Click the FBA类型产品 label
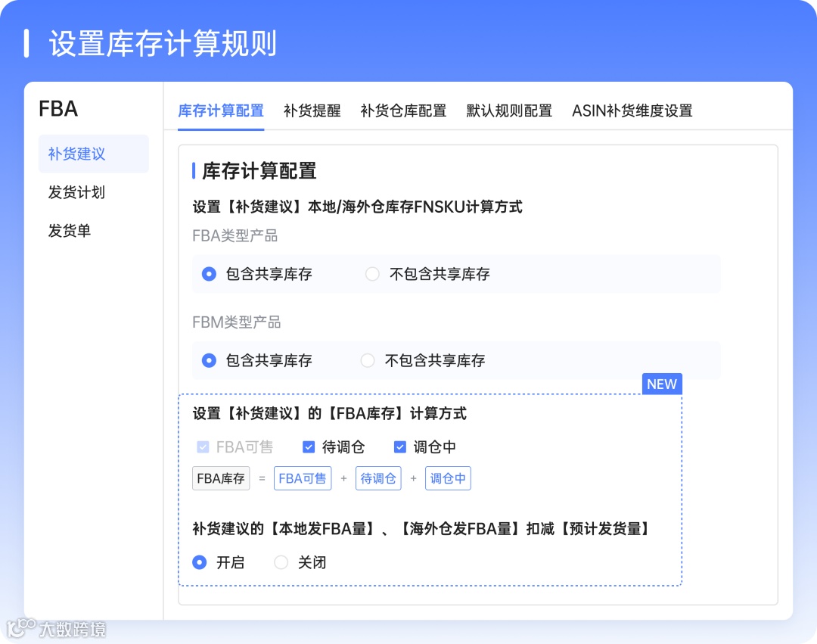Image resolution: width=817 pixels, height=644 pixels. click(235, 236)
